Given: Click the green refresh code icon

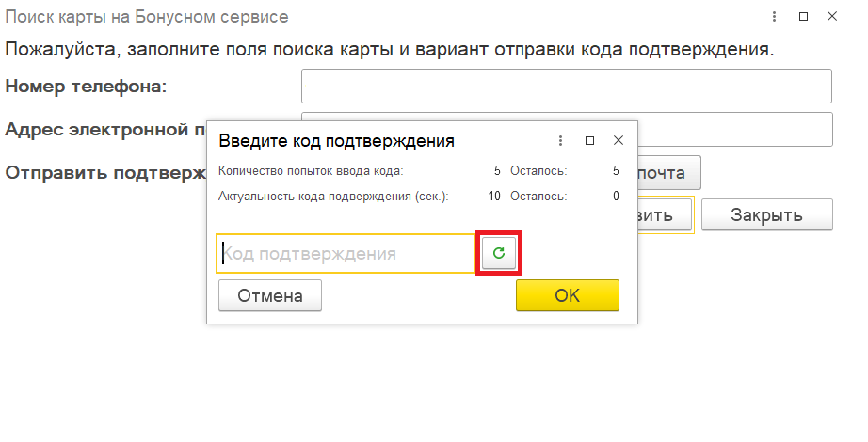Looking at the screenshot, I should coord(499,253).
